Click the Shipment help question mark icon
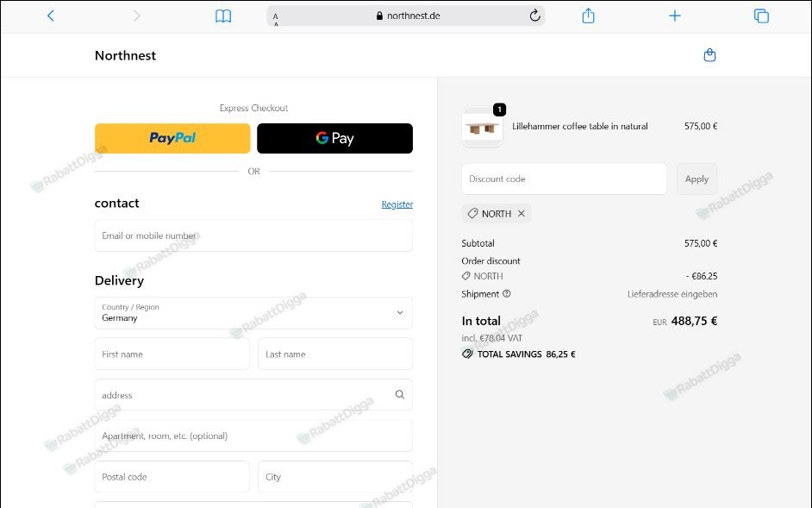Screen dimensions: 812x508 (x=507, y=293)
